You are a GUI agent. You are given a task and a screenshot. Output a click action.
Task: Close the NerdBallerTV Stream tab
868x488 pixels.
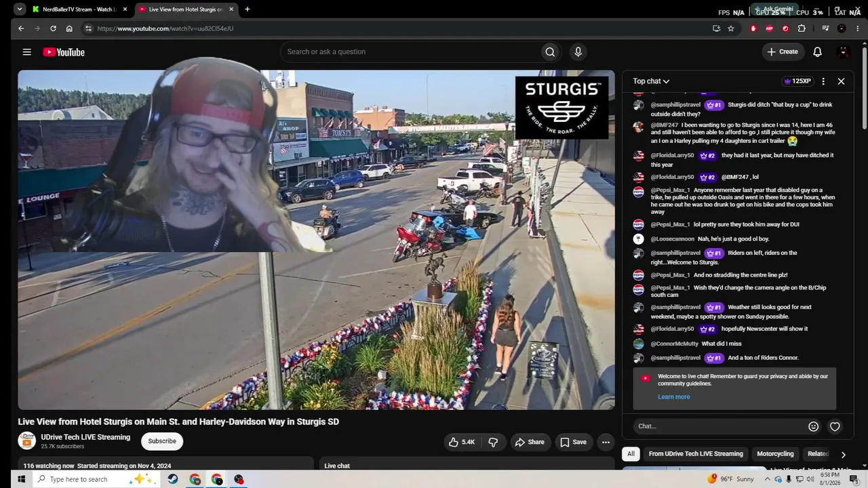[x=125, y=9]
